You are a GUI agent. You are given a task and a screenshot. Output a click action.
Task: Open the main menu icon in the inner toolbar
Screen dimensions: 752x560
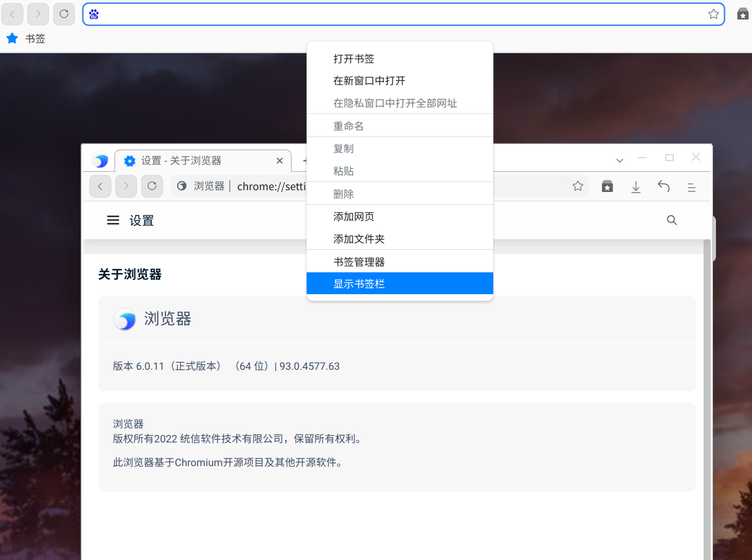pos(691,187)
